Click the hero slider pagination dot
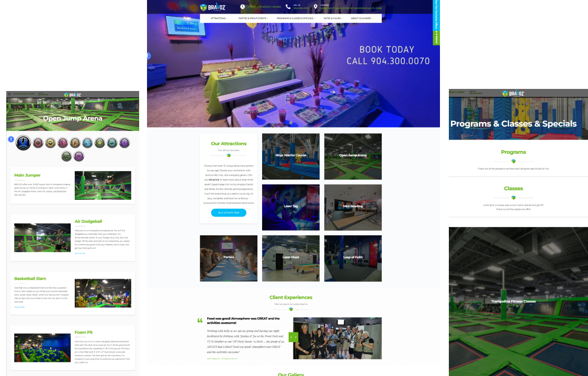The height and width of the screenshot is (376, 588). (x=291, y=123)
